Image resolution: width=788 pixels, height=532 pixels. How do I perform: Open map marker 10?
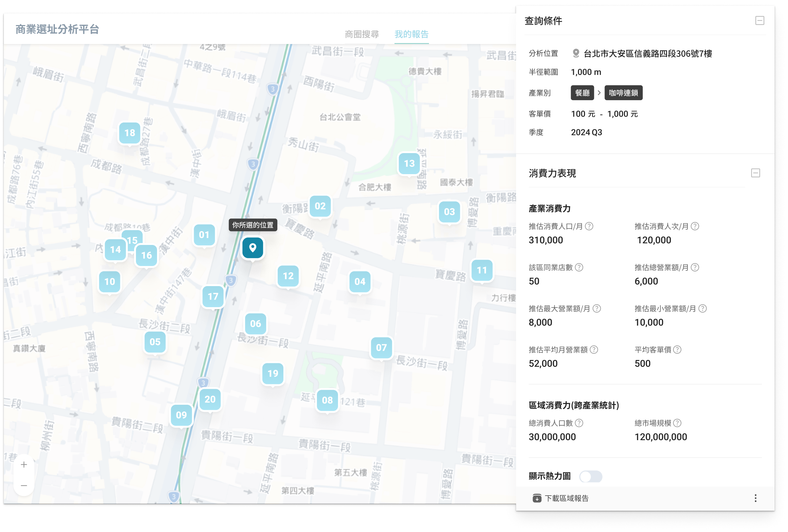109,282
